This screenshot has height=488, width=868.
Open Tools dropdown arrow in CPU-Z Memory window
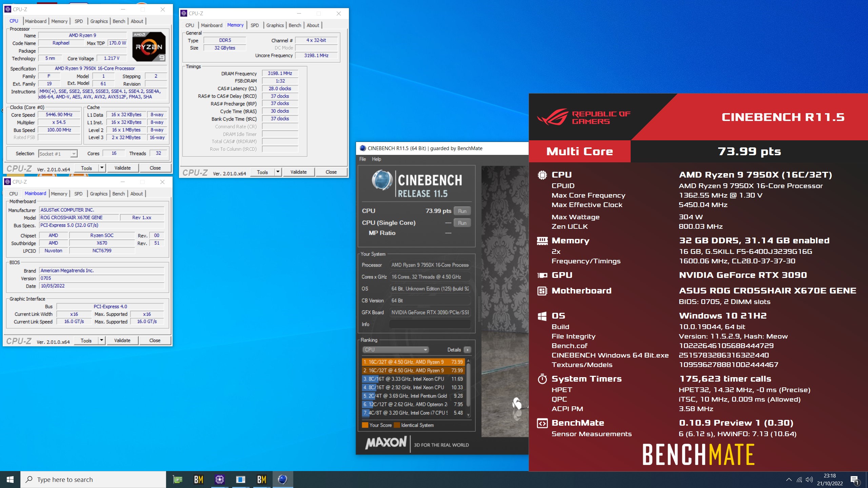point(278,172)
